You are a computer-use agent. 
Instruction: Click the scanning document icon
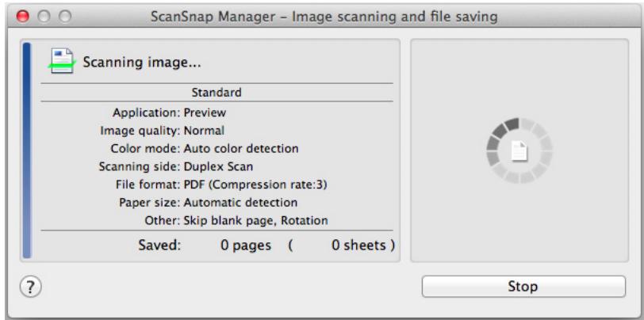pos(62,61)
